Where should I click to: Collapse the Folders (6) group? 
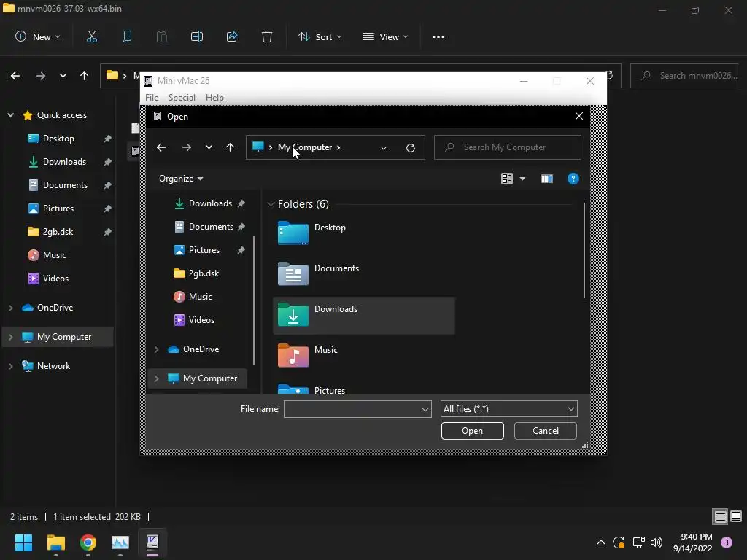click(x=271, y=204)
